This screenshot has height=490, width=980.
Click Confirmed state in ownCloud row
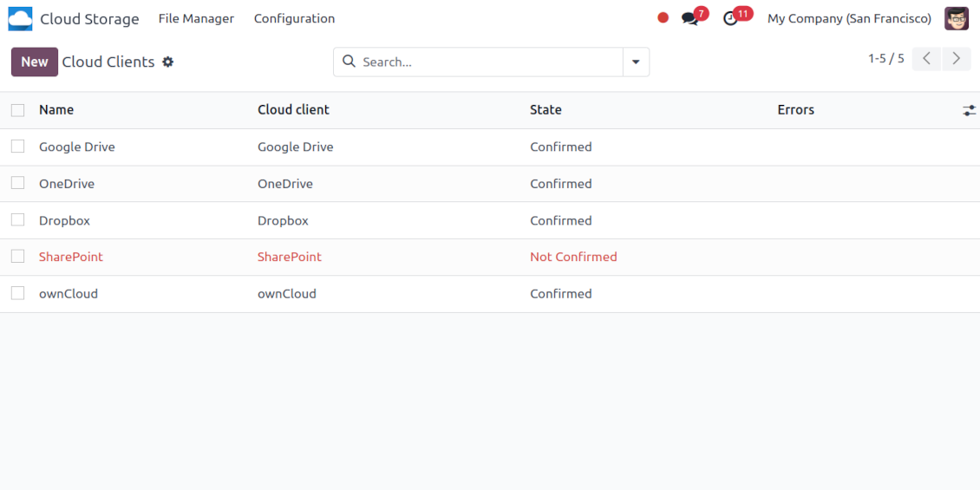click(560, 294)
